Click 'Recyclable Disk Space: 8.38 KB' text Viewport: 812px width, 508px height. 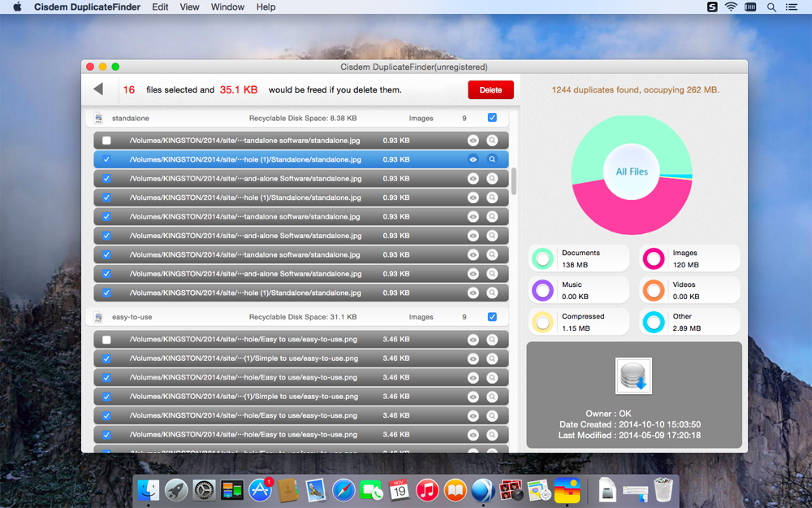pos(303,118)
